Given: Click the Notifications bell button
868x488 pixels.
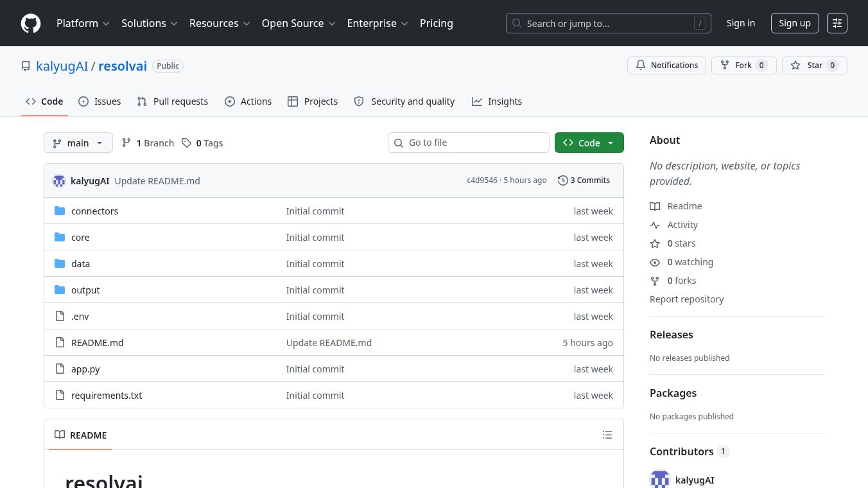Looking at the screenshot, I should 666,65.
